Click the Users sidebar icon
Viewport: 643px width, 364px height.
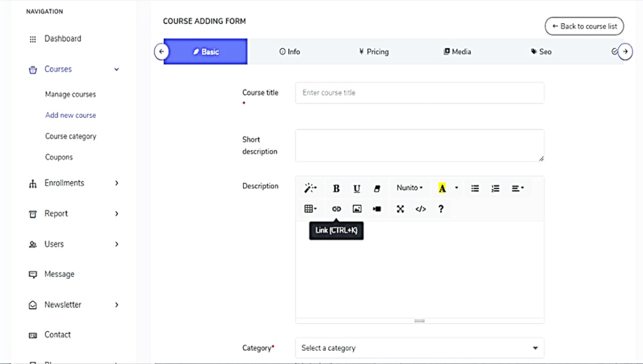33,244
